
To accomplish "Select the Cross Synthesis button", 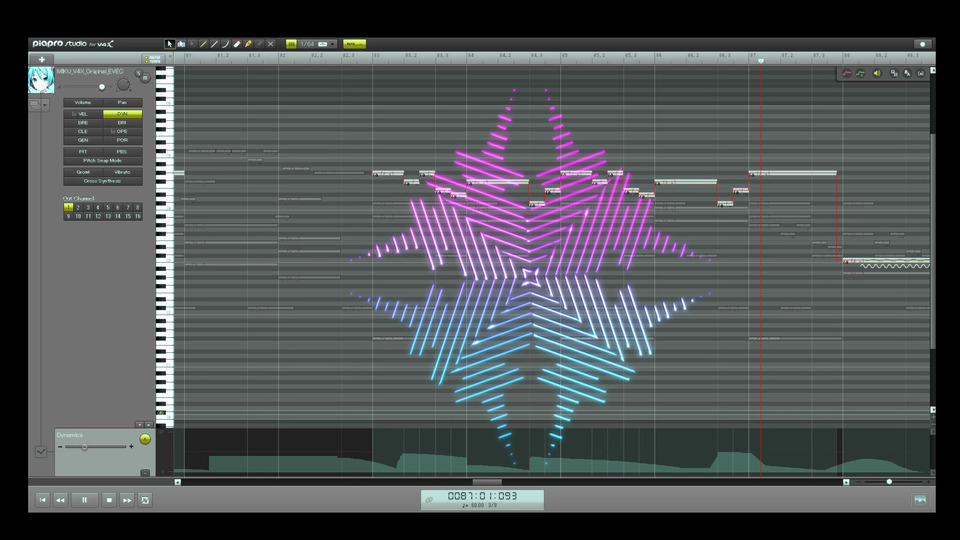I will coord(103,181).
